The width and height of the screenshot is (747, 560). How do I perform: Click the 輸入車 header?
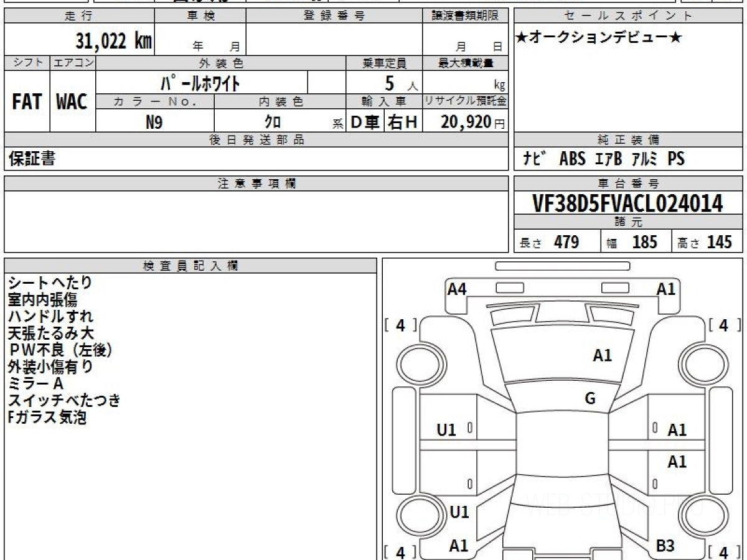coord(384,101)
